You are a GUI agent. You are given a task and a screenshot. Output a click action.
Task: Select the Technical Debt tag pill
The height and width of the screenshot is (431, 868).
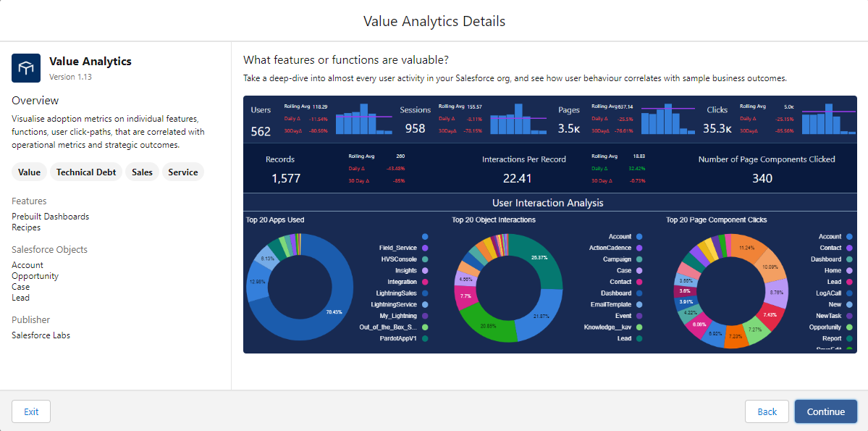pyautogui.click(x=86, y=172)
